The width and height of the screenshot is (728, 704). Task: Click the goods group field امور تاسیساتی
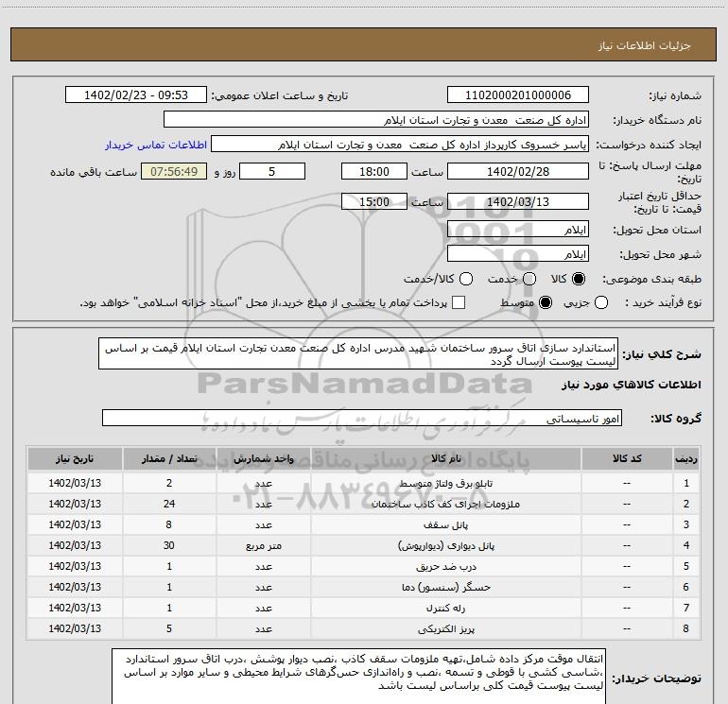tap(362, 418)
